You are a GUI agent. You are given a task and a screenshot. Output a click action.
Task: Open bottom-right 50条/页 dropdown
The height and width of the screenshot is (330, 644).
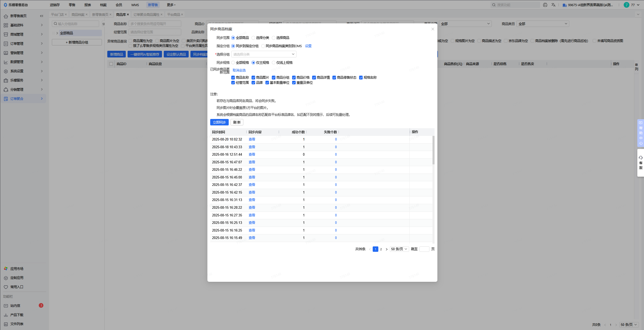point(629,325)
